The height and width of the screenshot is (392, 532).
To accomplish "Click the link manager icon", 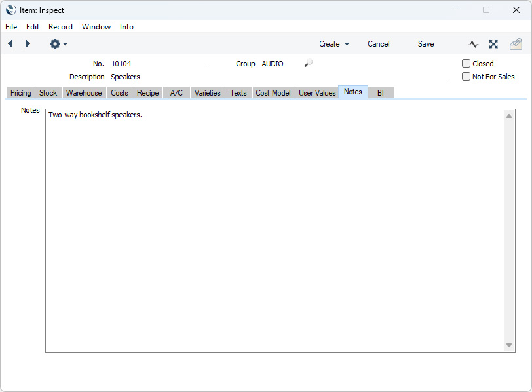I will coord(493,44).
